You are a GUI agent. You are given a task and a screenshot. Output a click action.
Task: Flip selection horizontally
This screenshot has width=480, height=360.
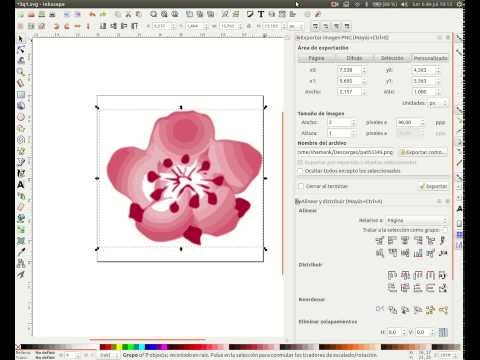pyautogui.click(x=77, y=26)
